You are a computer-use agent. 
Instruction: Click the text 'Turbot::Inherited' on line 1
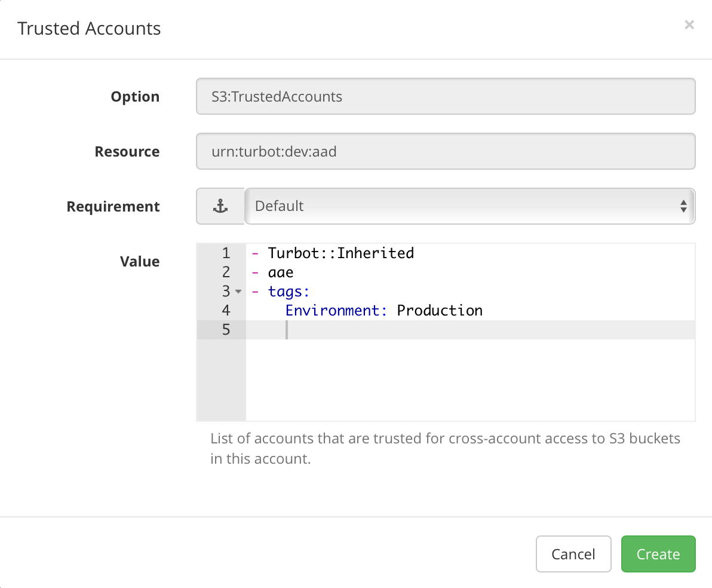click(340, 253)
